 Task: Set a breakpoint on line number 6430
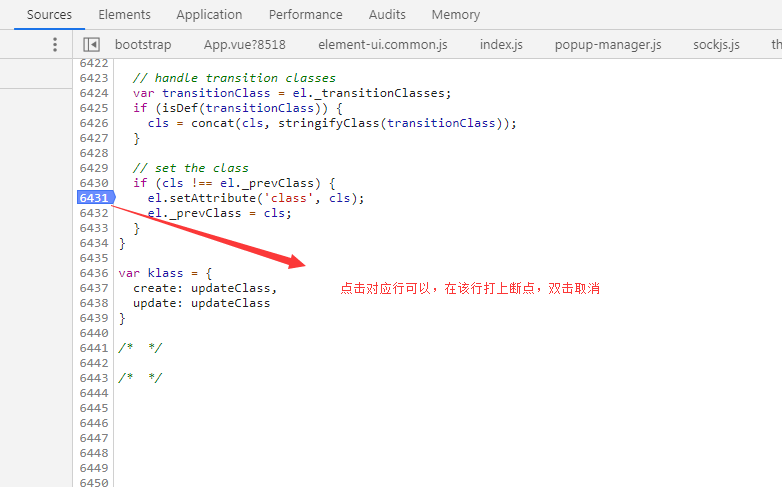point(94,183)
